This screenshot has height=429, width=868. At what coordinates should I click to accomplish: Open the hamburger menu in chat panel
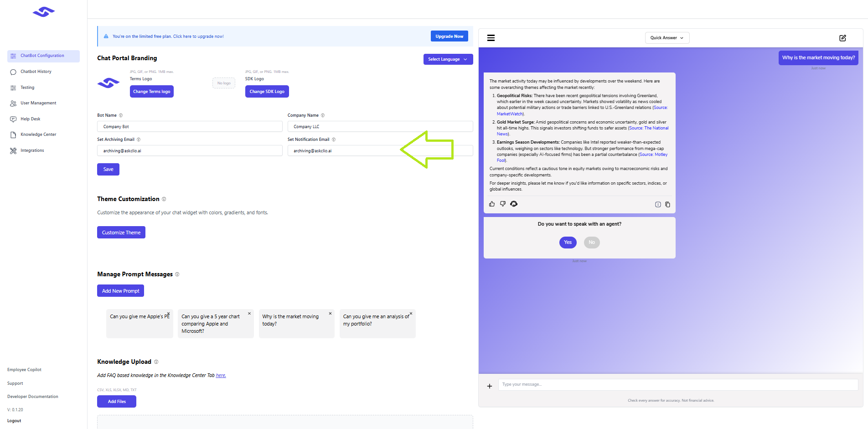pos(491,38)
